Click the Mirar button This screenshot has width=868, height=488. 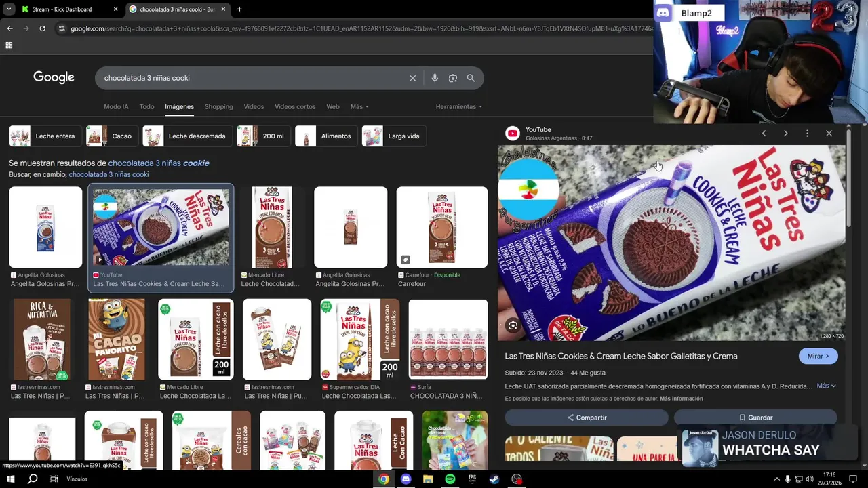click(x=818, y=356)
